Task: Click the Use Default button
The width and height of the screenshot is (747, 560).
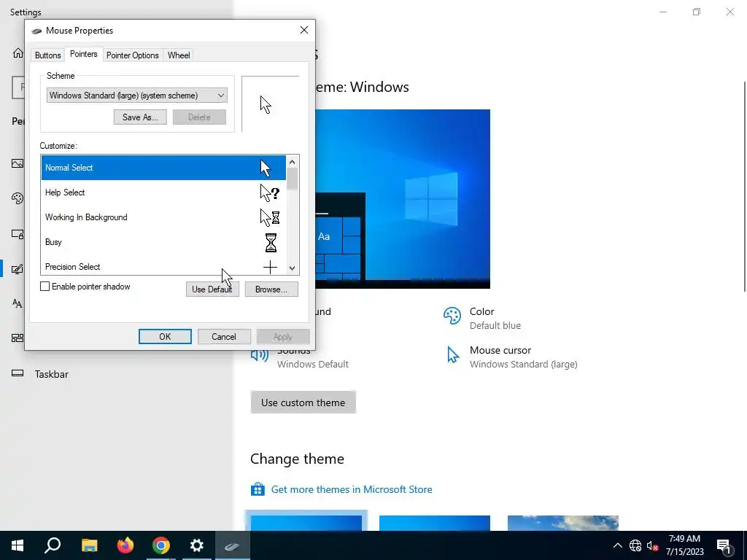Action: (x=212, y=289)
